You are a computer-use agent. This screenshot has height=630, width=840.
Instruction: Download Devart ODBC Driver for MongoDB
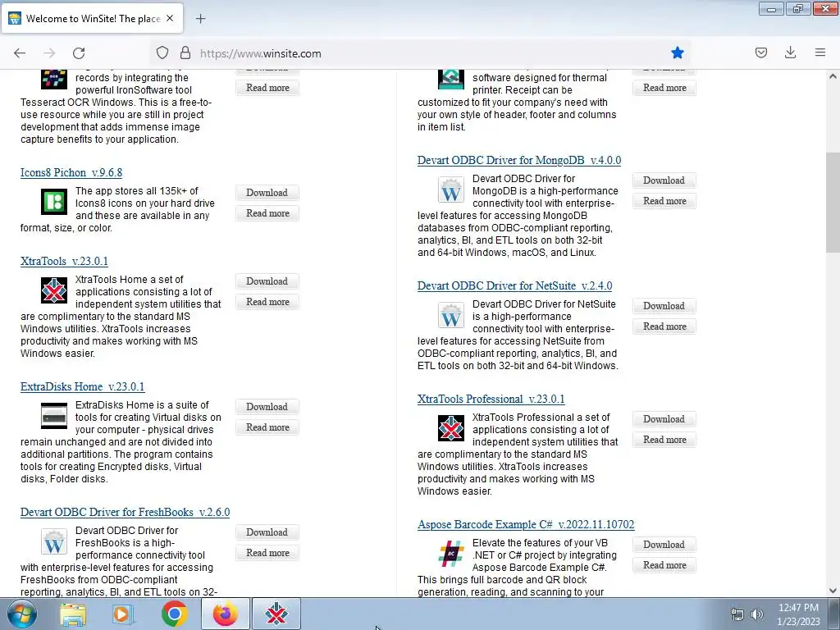point(664,180)
